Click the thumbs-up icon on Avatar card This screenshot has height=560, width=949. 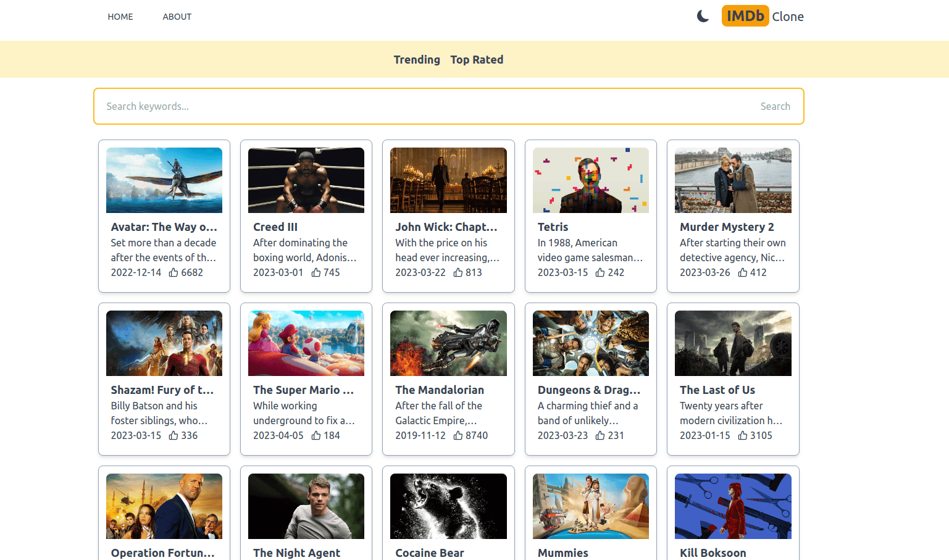173,272
